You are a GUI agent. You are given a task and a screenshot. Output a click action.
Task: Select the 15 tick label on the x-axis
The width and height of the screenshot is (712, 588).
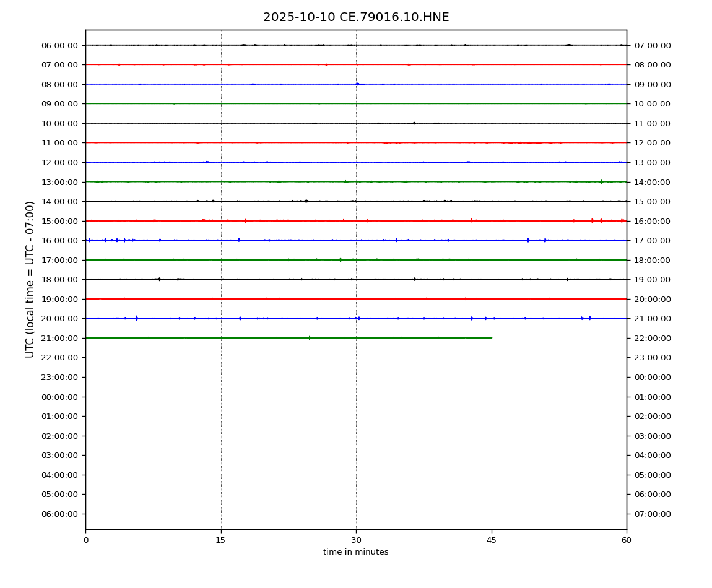click(221, 540)
